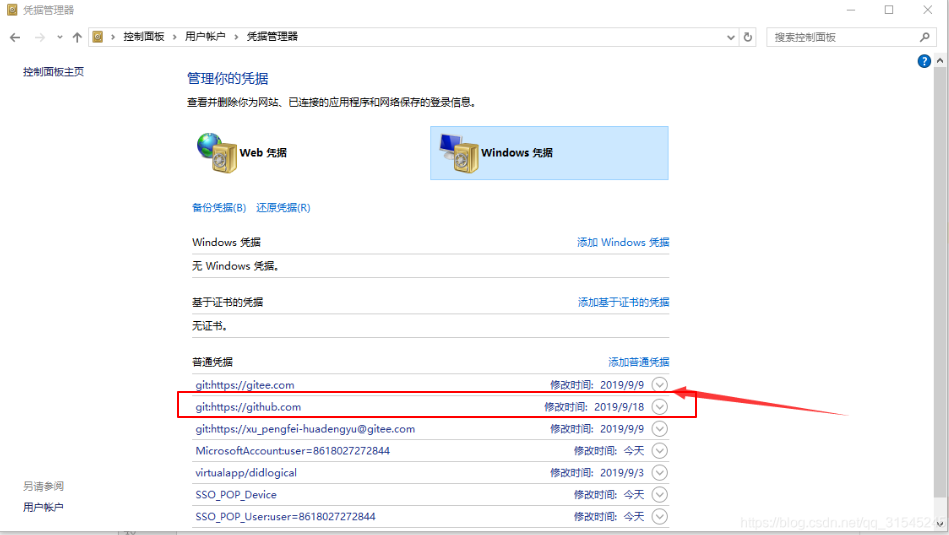The image size is (949, 535).
Task: Open the help question-mark icon
Action: point(924,61)
